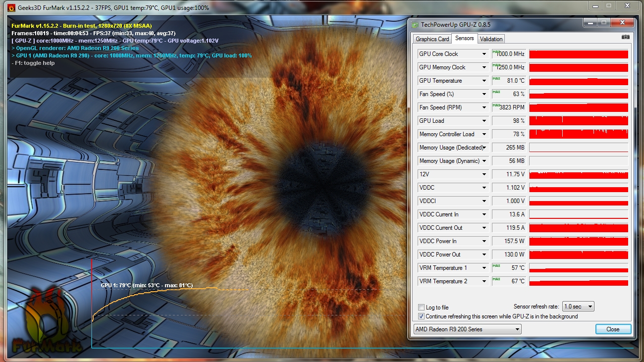Click the 12V sensor history graph
This screenshot has height=362, width=644.
click(x=579, y=174)
